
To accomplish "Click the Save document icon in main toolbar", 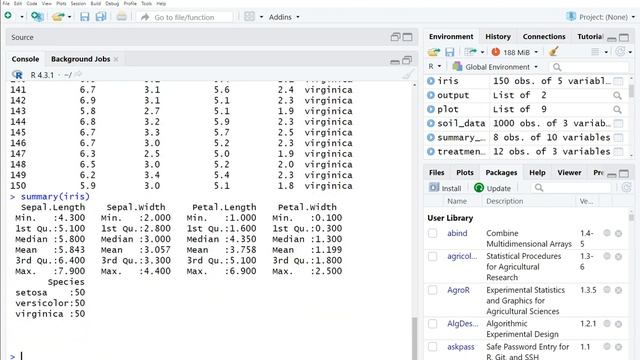I will pyautogui.click(x=84, y=17).
